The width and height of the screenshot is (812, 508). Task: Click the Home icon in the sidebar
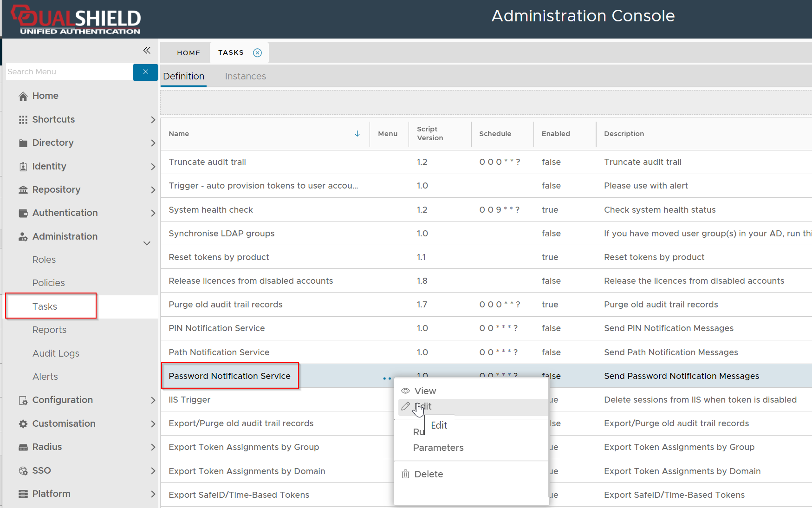pyautogui.click(x=23, y=96)
